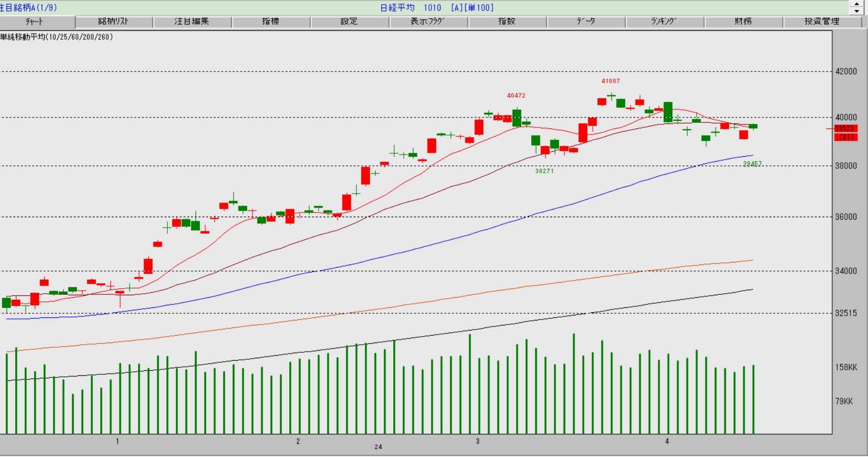868x457 pixels.
Task: Click the year label 24 below axis
Action: (378, 447)
